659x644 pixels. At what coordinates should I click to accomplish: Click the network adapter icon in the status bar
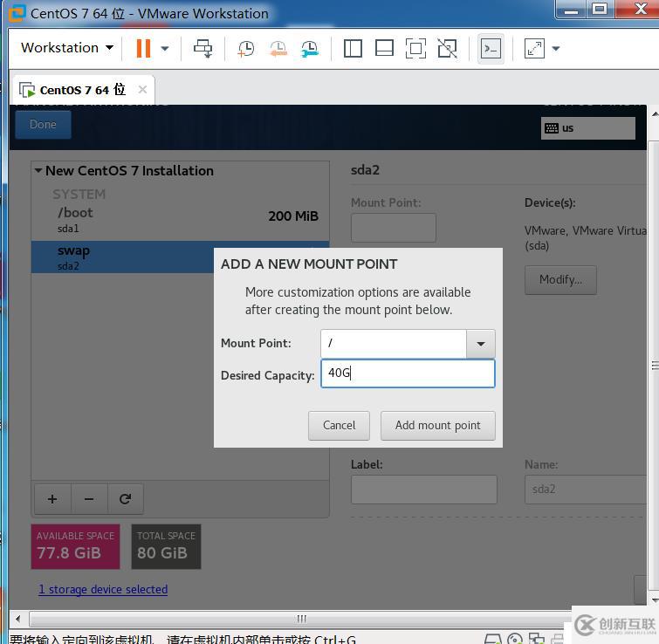(x=536, y=639)
